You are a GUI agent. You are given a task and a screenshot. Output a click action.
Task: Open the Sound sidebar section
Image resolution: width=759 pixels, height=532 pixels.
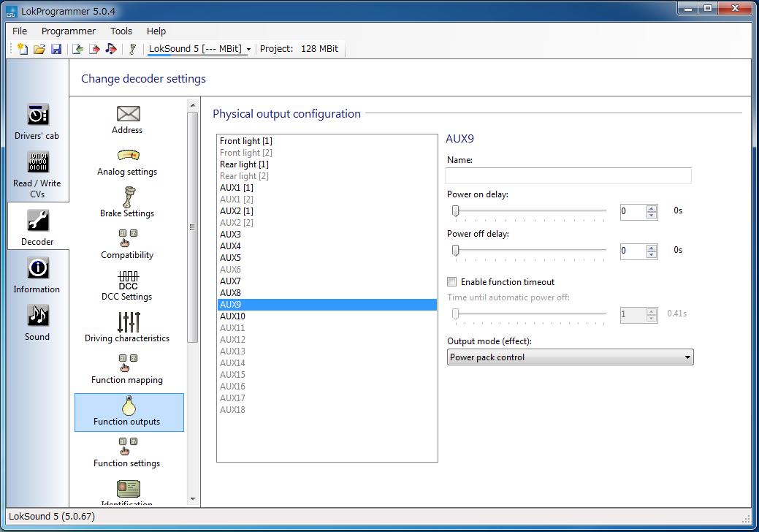click(x=37, y=322)
